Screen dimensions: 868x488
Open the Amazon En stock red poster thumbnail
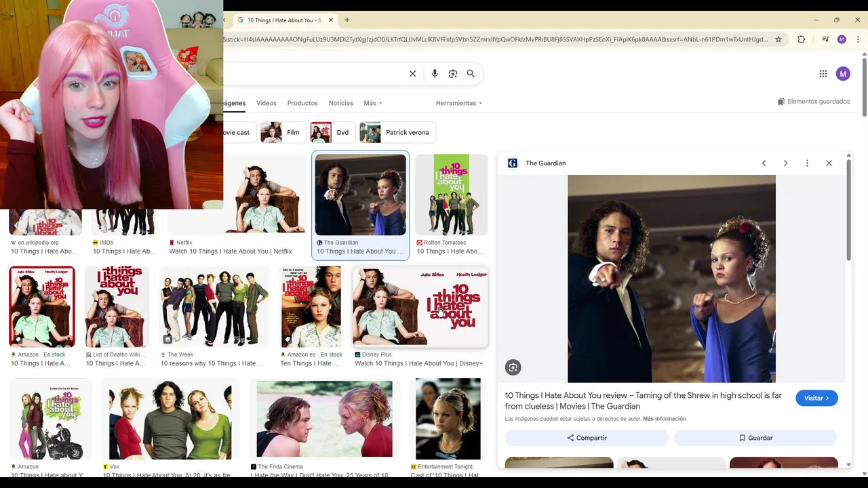point(42,307)
